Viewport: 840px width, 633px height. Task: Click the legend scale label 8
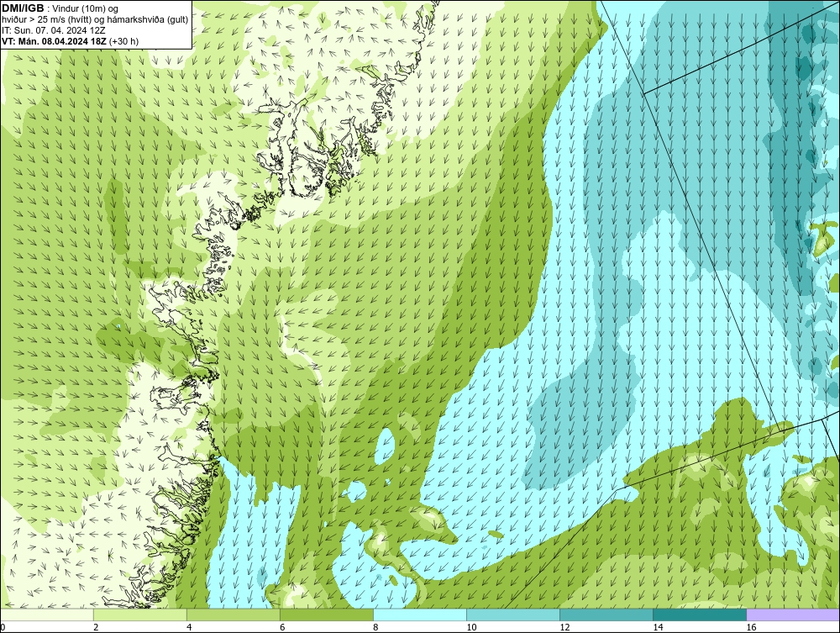click(x=375, y=628)
